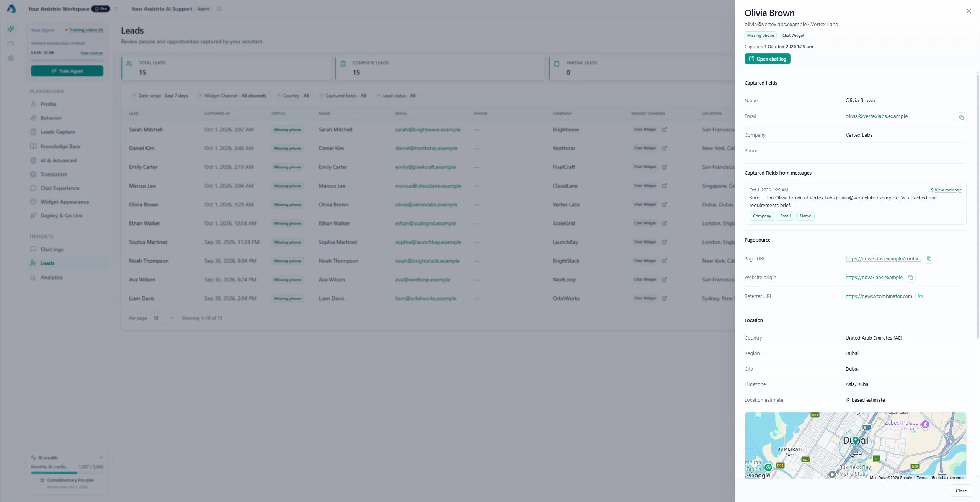Click the info icon next to Agent label
Image resolution: width=980 pixels, height=502 pixels.
[x=219, y=9]
